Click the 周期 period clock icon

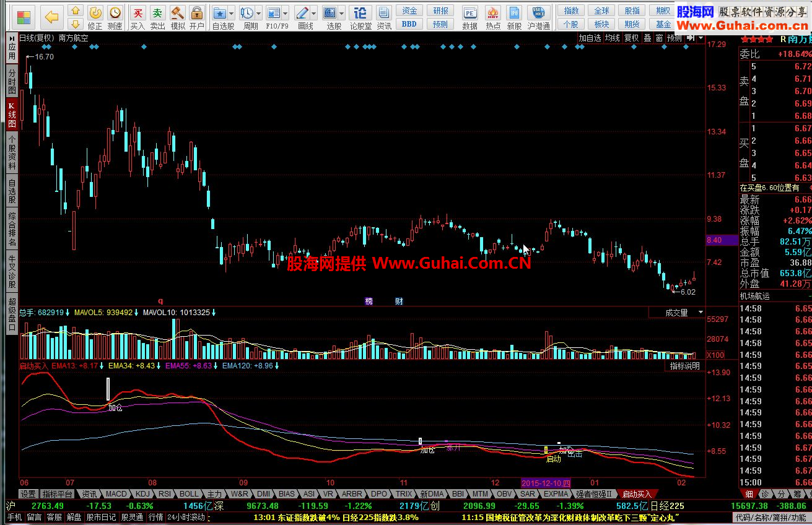(247, 12)
